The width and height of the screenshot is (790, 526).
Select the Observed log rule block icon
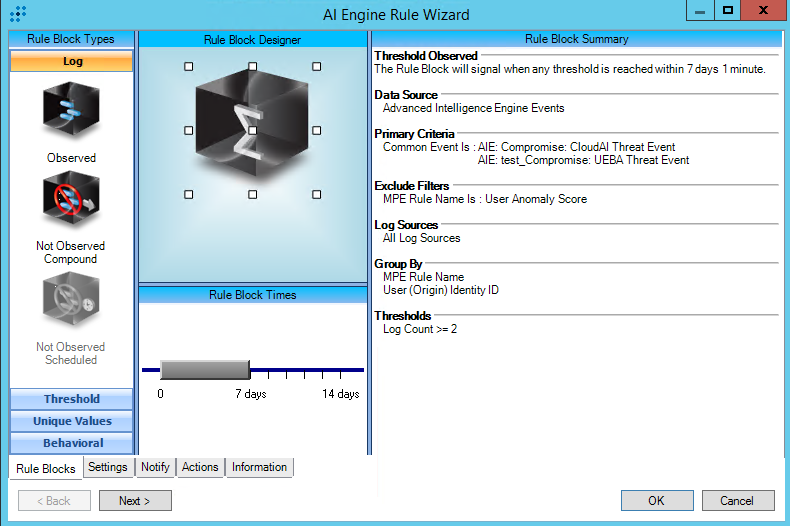71,109
